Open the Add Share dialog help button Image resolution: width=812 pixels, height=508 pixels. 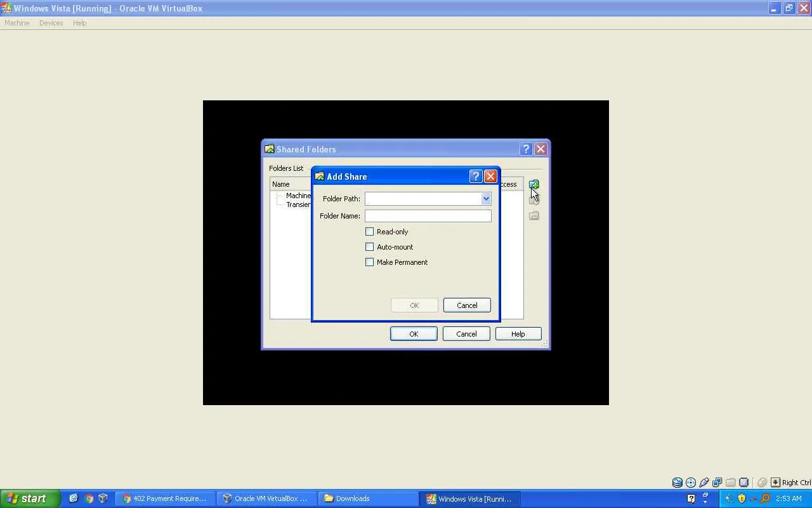476,177
